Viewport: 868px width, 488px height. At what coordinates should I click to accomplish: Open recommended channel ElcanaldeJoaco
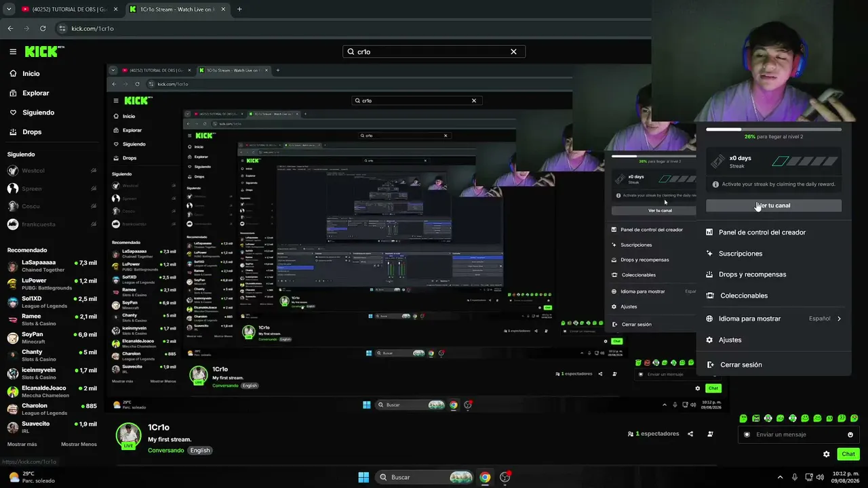click(52, 392)
